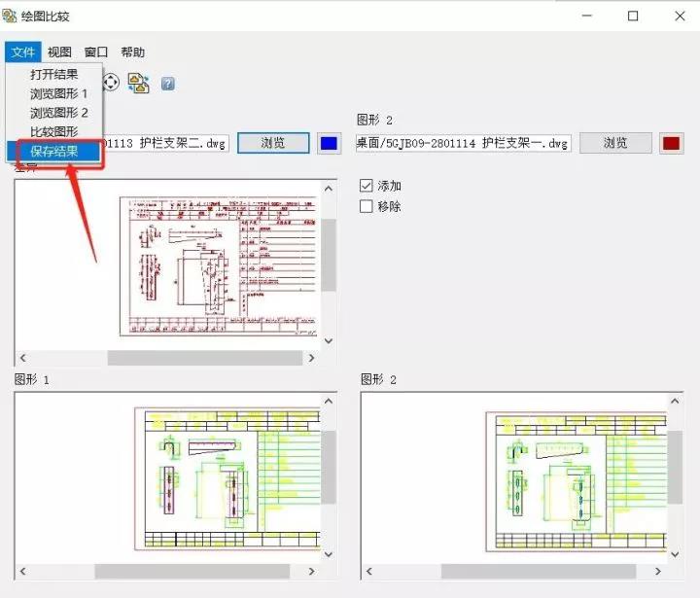Screen dimensions: 700x598
Task: Click the drawing 2 file path field
Action: pyautogui.click(x=464, y=143)
